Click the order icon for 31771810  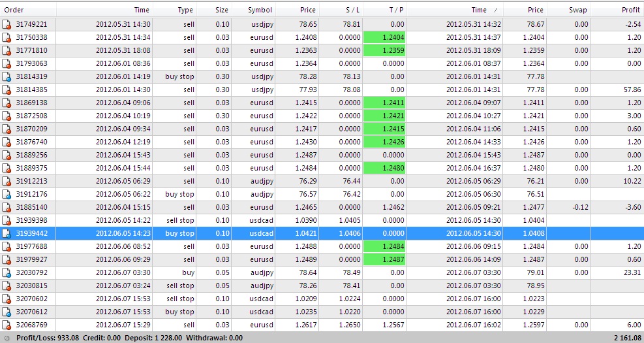click(7, 51)
